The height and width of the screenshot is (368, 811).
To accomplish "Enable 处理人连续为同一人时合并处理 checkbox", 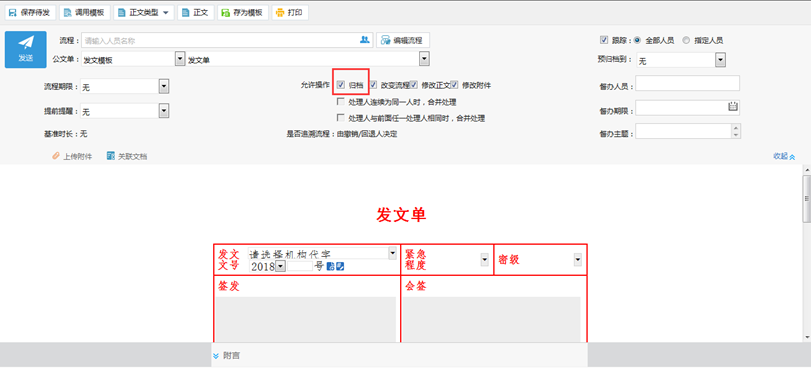I will coord(340,102).
